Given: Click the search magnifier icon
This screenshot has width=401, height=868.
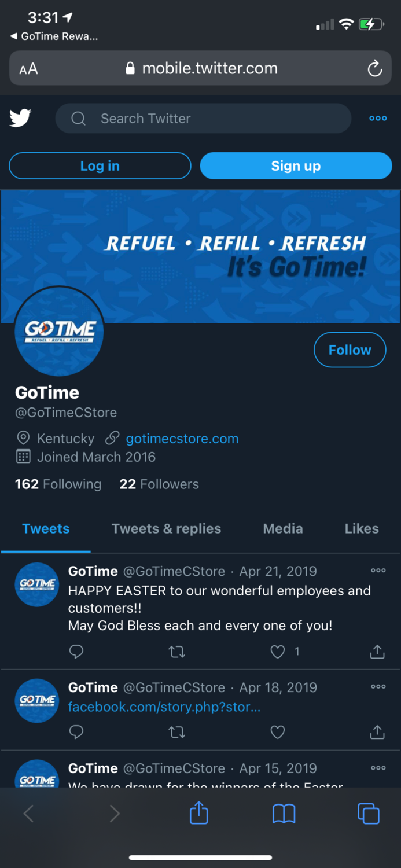Looking at the screenshot, I should 78,118.
